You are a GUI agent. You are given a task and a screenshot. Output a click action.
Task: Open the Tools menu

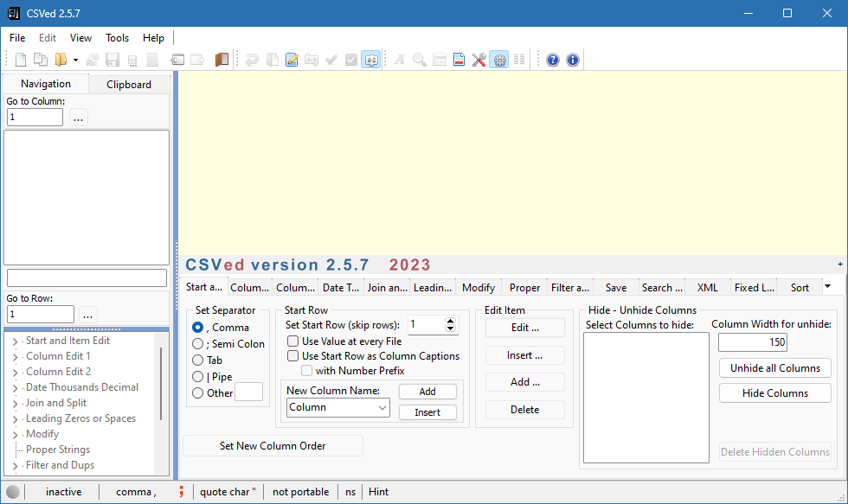coord(118,38)
